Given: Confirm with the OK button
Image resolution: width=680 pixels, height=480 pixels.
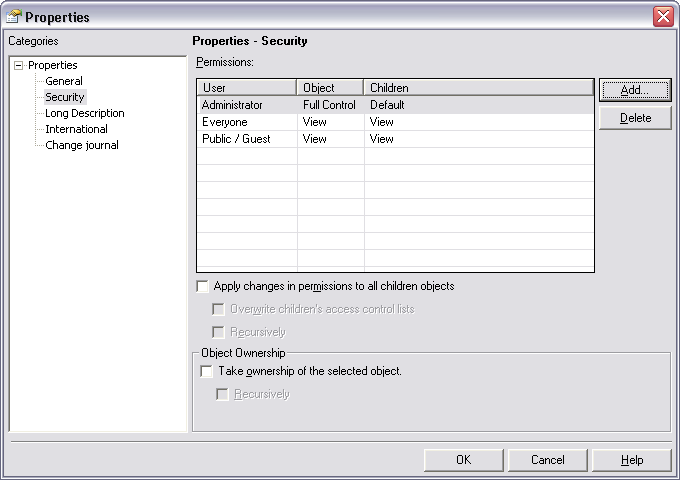Looking at the screenshot, I should (463, 460).
